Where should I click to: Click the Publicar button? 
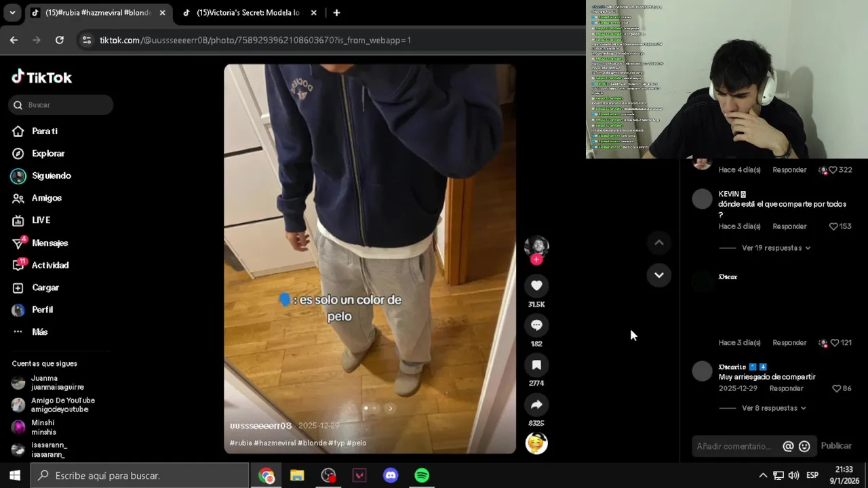[836, 446]
